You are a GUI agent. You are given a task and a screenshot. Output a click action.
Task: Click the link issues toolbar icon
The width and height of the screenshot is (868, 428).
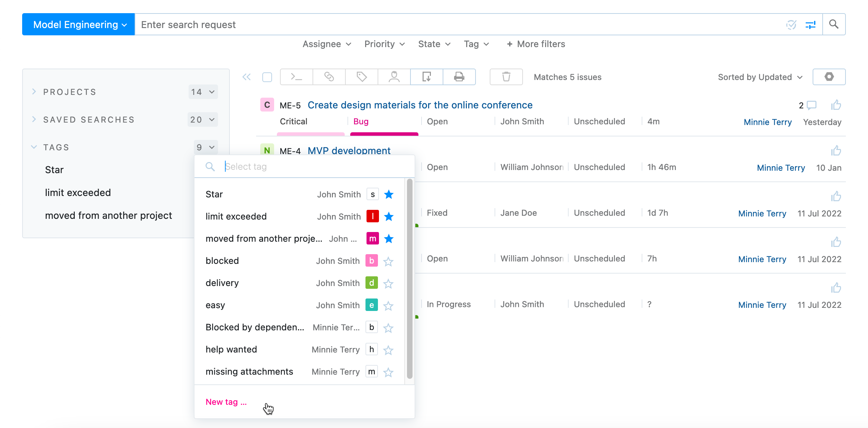329,77
